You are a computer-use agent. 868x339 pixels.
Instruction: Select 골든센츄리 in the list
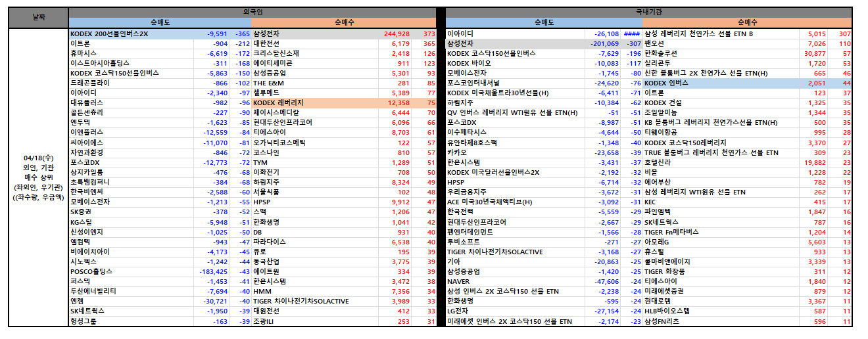coord(131,113)
